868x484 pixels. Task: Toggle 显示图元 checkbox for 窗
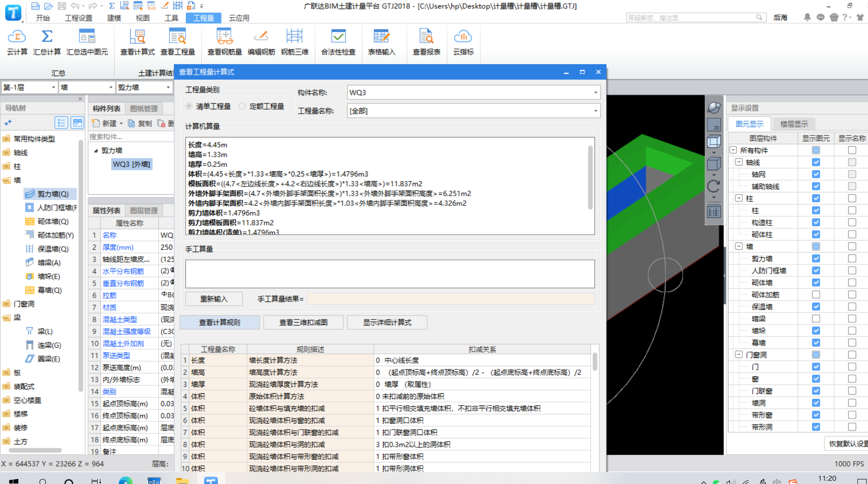click(816, 379)
